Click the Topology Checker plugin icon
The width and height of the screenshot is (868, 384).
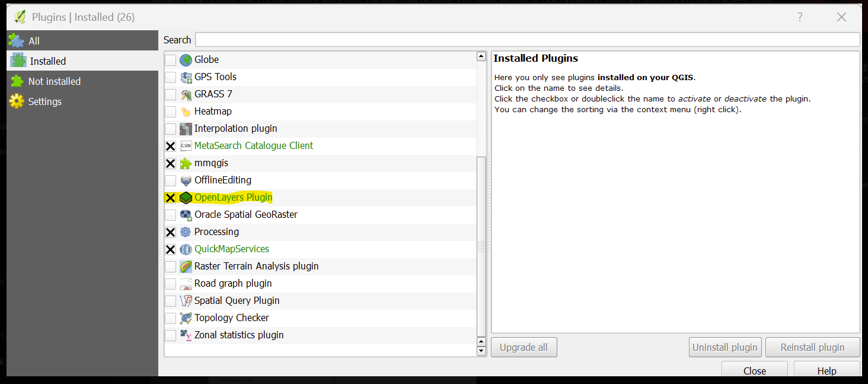[186, 318]
